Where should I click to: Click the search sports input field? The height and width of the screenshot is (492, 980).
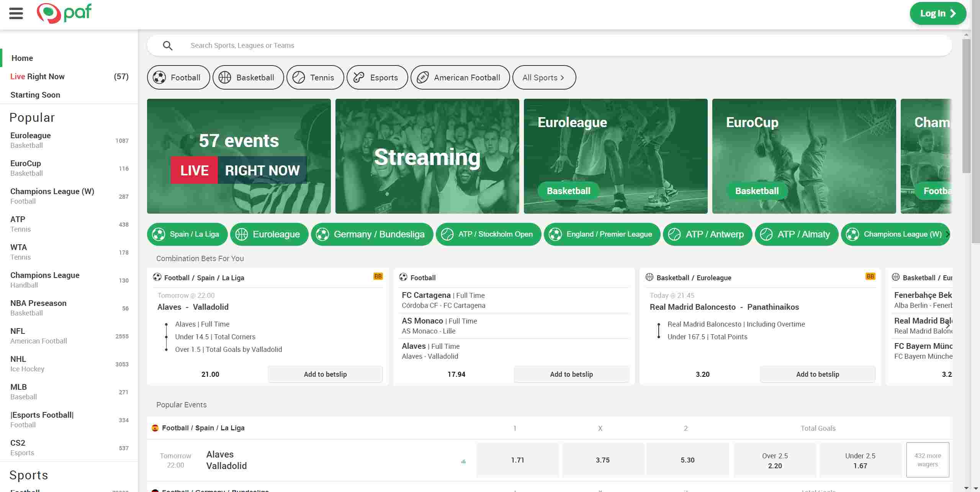[x=550, y=46]
